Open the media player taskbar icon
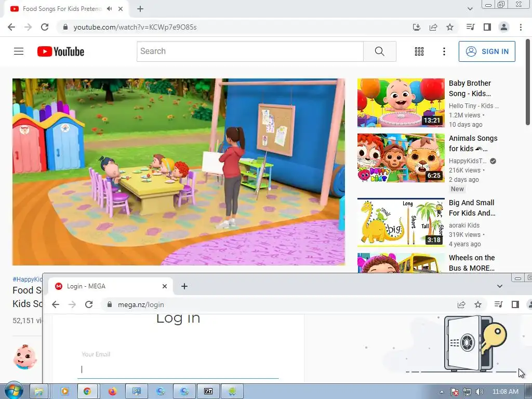The width and height of the screenshot is (532, 399). pyautogui.click(x=64, y=392)
